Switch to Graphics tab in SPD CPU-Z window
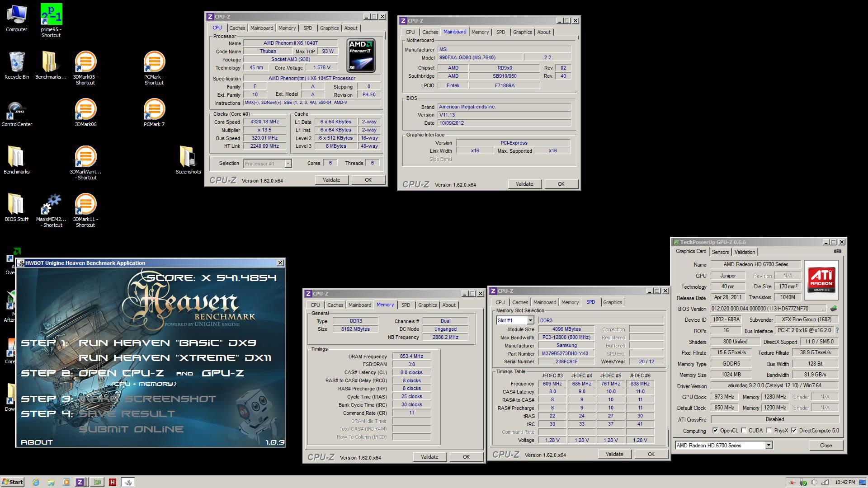 [x=612, y=302]
